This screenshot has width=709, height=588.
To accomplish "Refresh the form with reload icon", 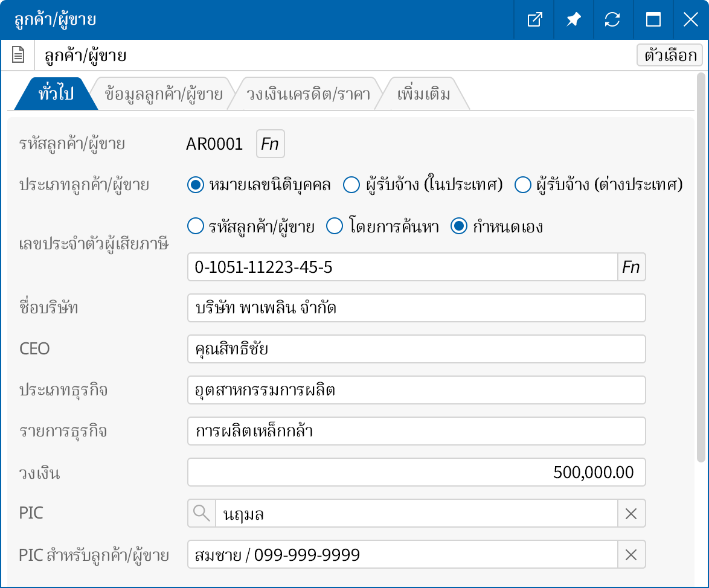I will click(612, 20).
